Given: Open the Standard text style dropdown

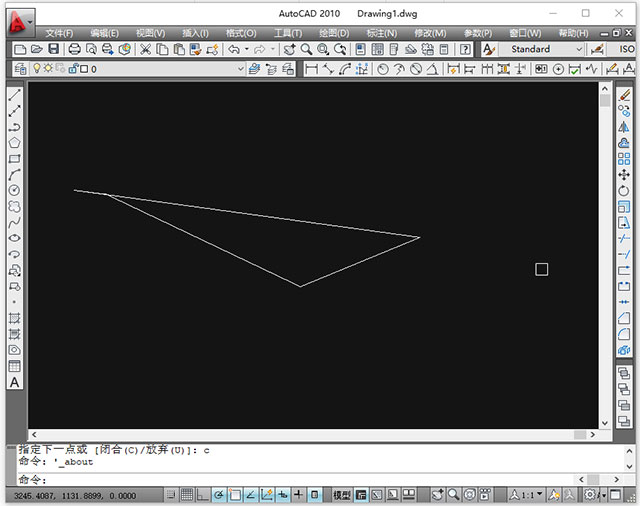Looking at the screenshot, I should click(x=579, y=49).
